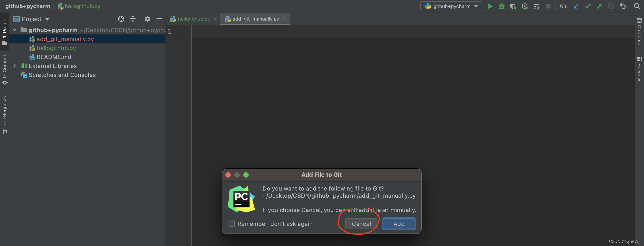Open github+pycharm run configuration dropdown

coord(451,6)
